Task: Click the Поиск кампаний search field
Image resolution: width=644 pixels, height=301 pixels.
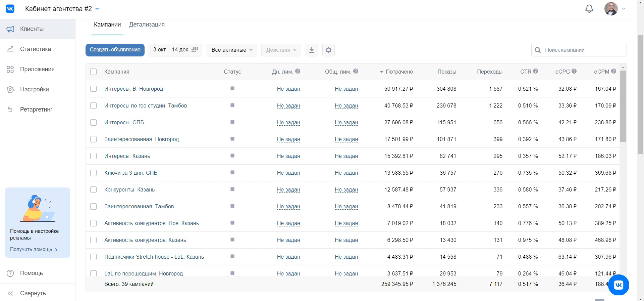Action: pyautogui.click(x=579, y=50)
